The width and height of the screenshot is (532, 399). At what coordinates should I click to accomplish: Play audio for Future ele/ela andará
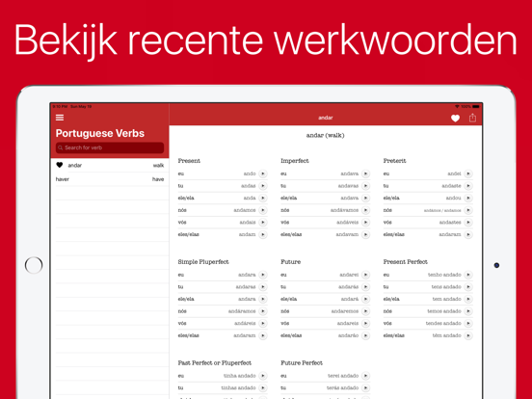coord(366,299)
